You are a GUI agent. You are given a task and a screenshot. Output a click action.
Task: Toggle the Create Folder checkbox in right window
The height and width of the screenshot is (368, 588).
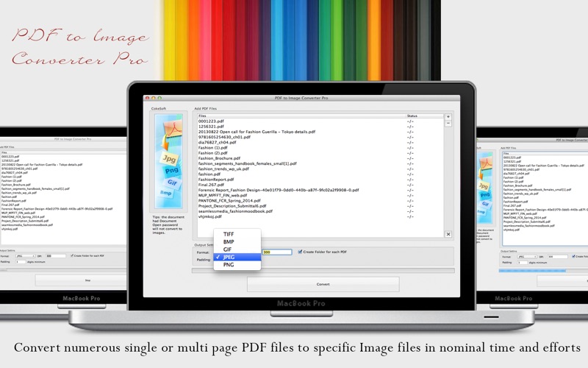[574, 256]
